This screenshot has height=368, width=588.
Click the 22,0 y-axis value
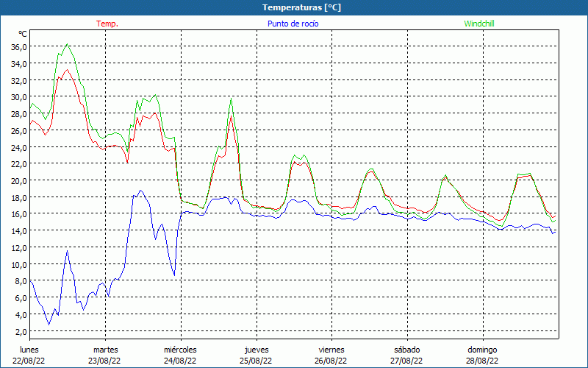19,163
